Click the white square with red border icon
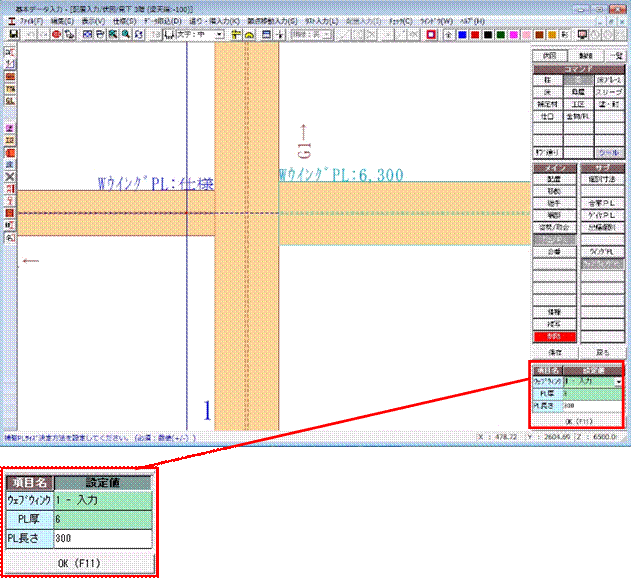The height and width of the screenshot is (578, 631). click(431, 35)
